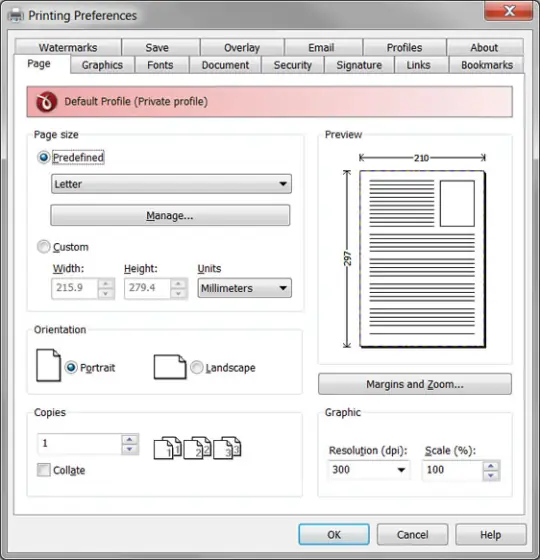Expand the Millimeters units dropdown
Image resolution: width=540 pixels, height=560 pixels.
tap(245, 288)
